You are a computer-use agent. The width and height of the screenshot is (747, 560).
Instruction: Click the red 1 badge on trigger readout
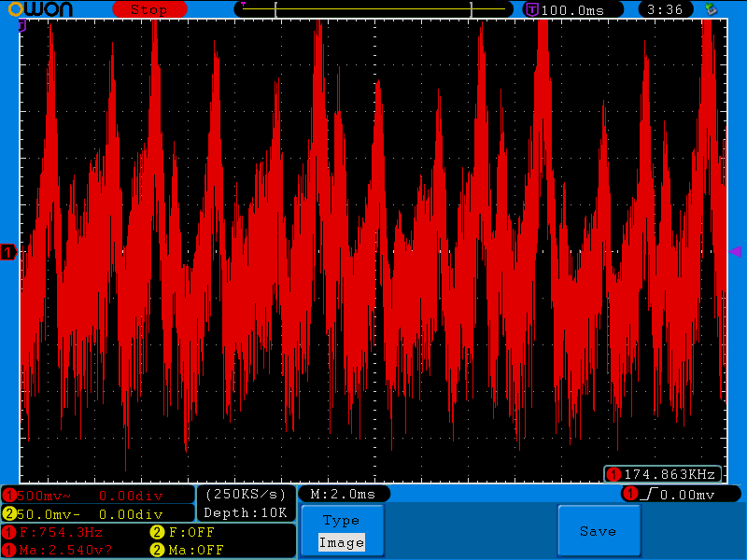coord(631,494)
